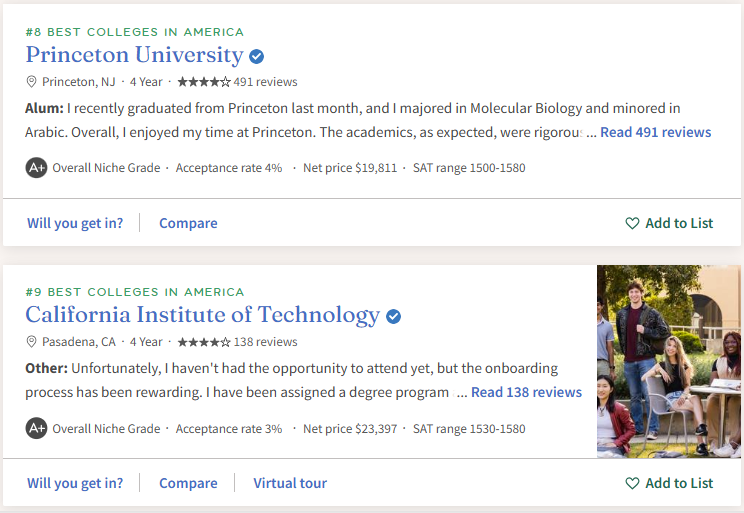This screenshot has height=513, width=744.
Task: Add California Institute of Technology to list
Action: coord(669,483)
